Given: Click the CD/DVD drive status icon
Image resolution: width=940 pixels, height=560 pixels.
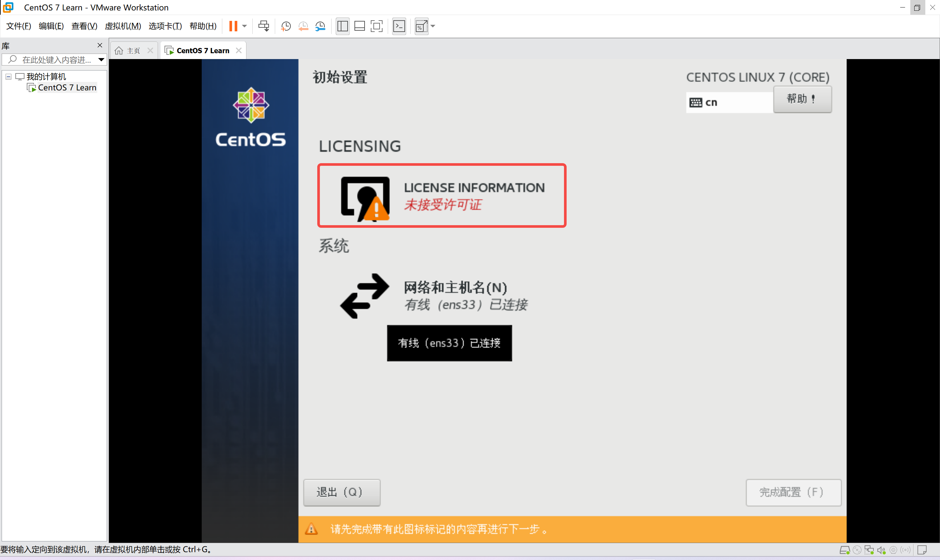Looking at the screenshot, I should point(857,550).
